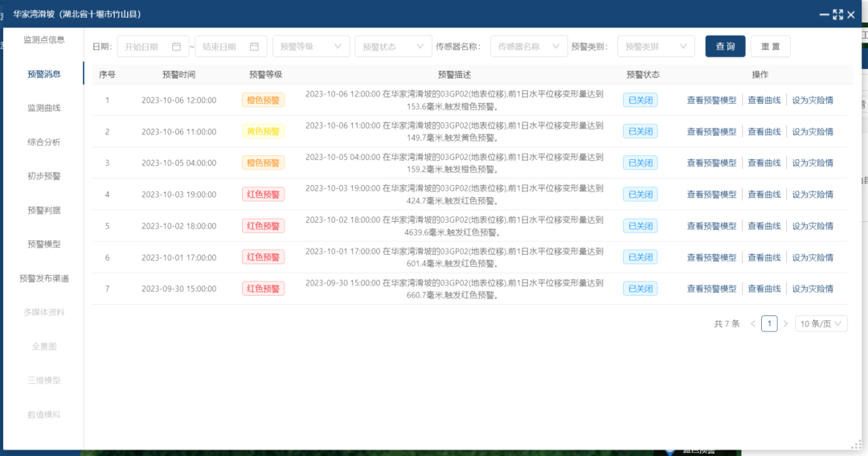Screen dimensions: 868x456
Task: Expand the 预警状态 dropdown
Action: click(393, 47)
